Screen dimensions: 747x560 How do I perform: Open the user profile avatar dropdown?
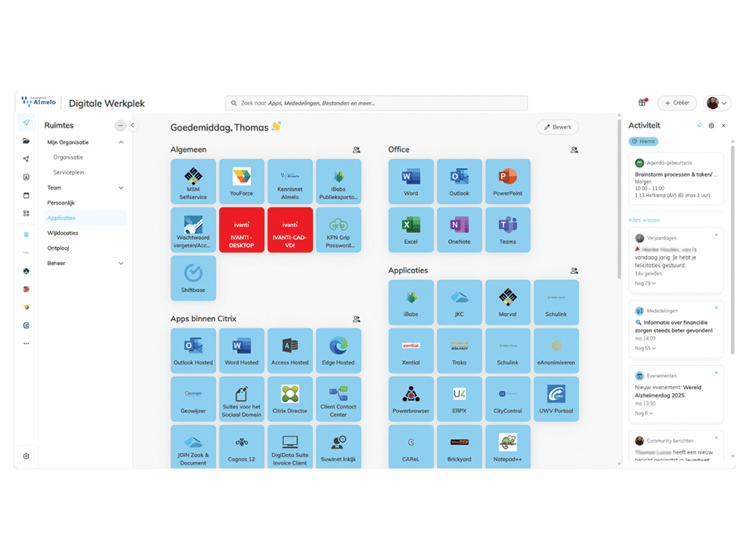[x=717, y=103]
